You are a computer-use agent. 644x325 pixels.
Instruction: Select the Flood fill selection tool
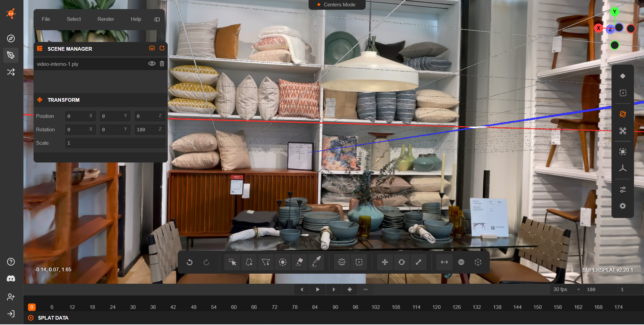click(300, 262)
